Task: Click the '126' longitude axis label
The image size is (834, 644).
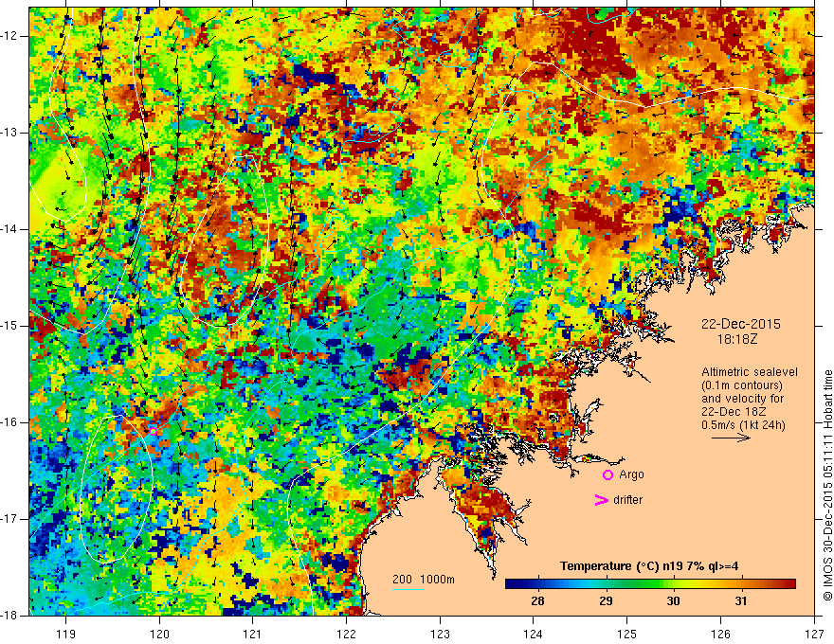Action: pos(720,634)
